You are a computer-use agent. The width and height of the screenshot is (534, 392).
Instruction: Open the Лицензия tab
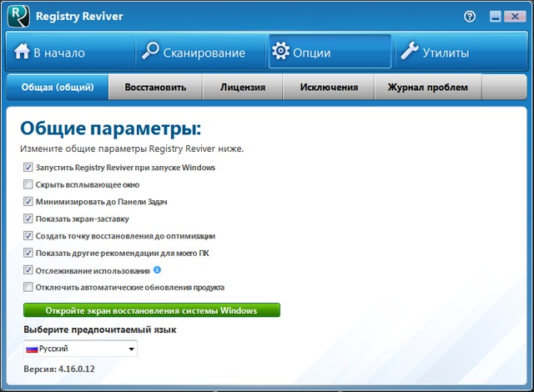pyautogui.click(x=243, y=87)
